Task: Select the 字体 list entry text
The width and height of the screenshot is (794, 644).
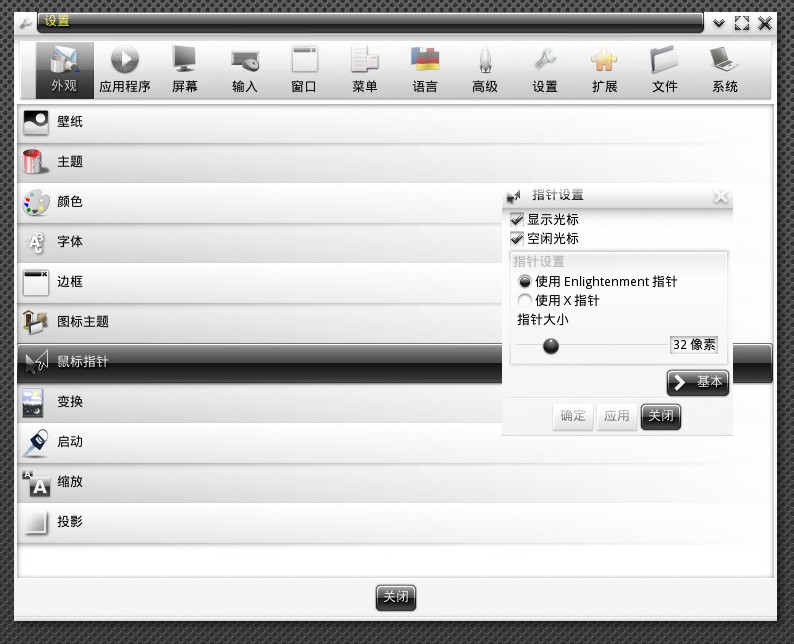Action: tap(70, 242)
